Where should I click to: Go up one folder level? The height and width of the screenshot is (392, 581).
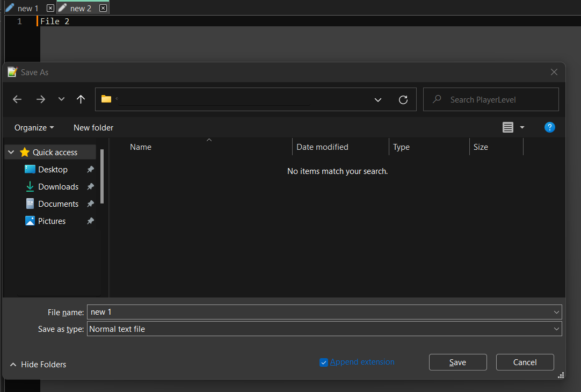click(81, 99)
